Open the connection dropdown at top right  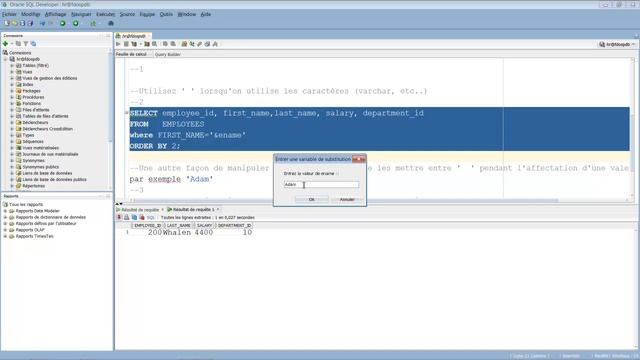617,44
